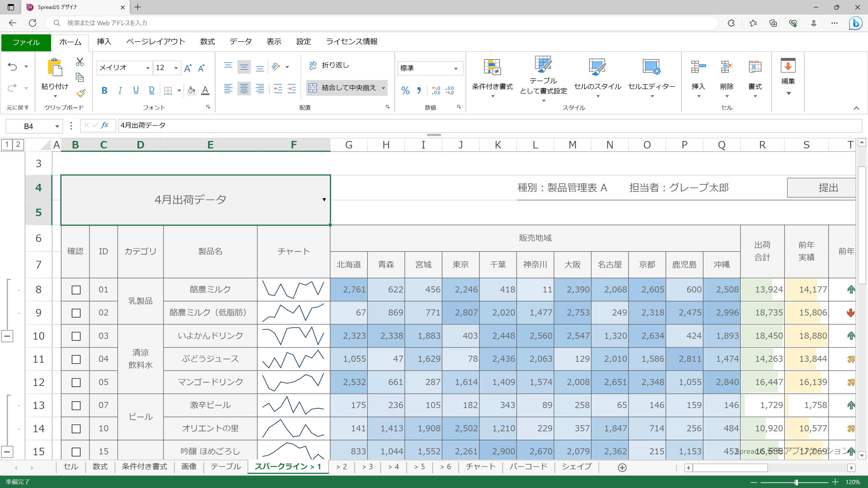Decrease decimal places icon
Screen dimensions: 868x488
[450, 90]
